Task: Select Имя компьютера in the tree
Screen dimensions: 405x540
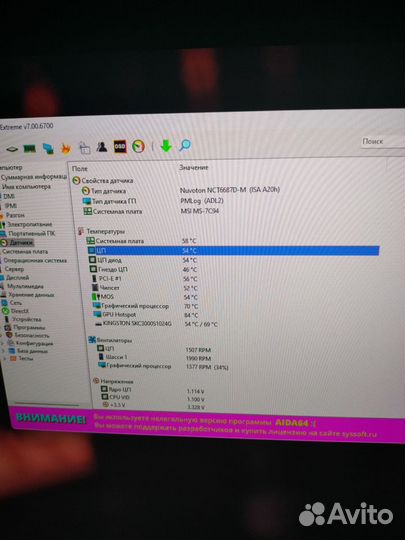Action: [27, 186]
